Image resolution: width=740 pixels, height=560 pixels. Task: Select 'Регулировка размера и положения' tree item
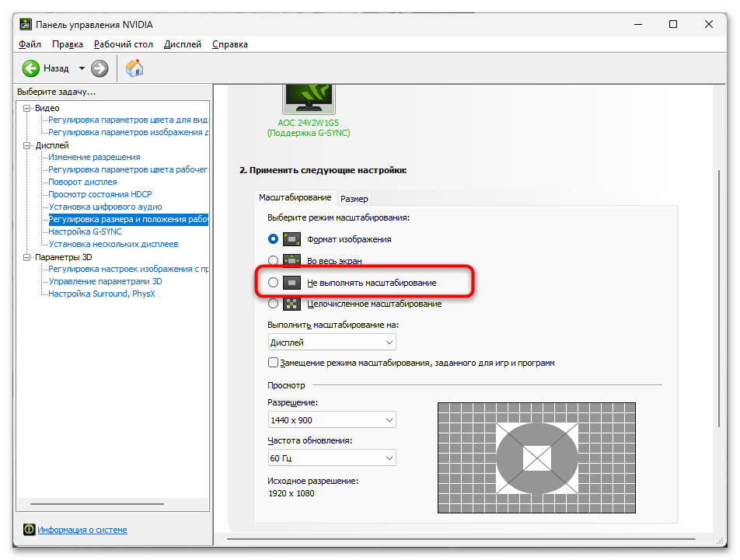(x=128, y=219)
